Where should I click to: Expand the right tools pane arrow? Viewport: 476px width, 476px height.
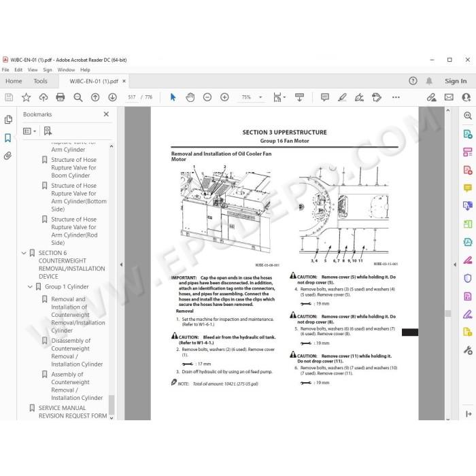(455, 265)
